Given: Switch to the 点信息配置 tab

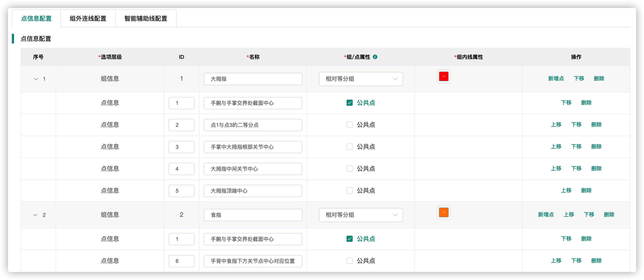Looking at the screenshot, I should click(x=36, y=18).
